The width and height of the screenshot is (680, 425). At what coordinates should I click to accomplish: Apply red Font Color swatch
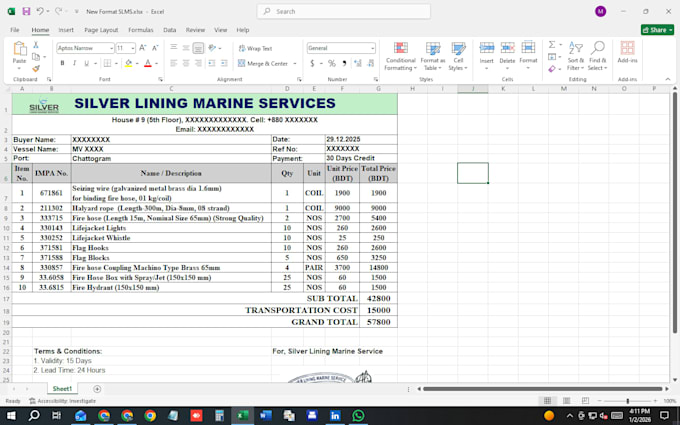click(x=147, y=63)
